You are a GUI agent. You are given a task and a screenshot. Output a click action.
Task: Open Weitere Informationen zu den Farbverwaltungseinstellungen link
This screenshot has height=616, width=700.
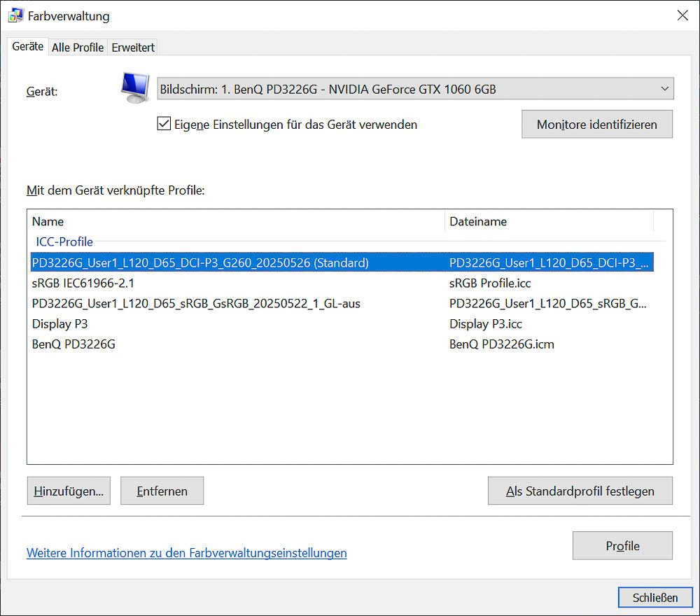point(187,552)
